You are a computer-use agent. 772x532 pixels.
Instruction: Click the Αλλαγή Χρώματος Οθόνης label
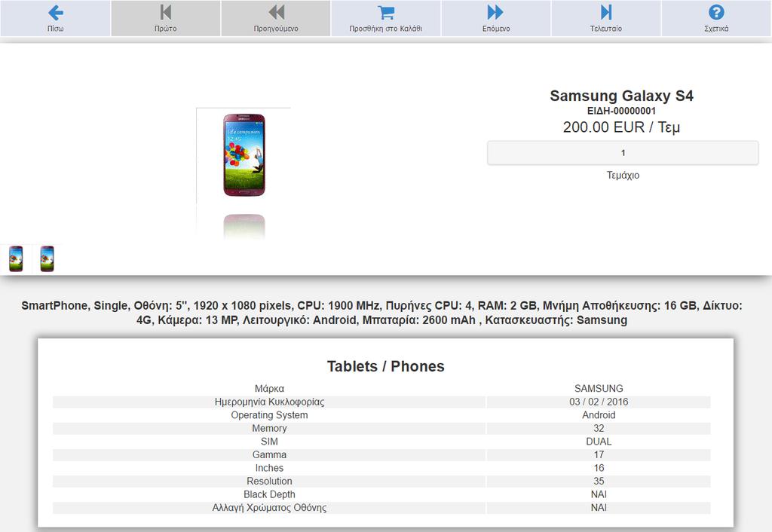tap(269, 508)
